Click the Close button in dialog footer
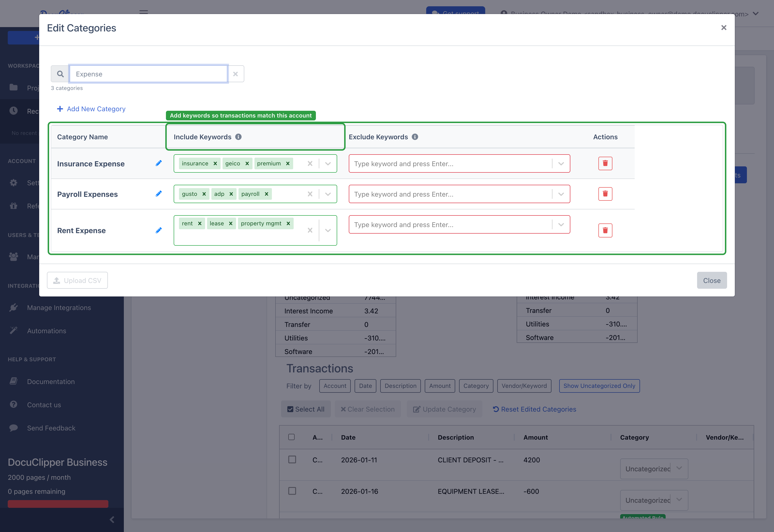This screenshot has height=532, width=774. (712, 280)
